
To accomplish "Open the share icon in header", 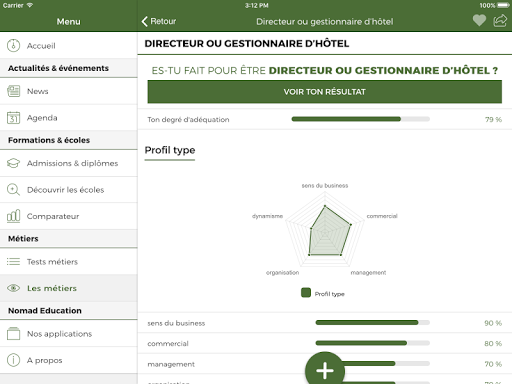I will [x=500, y=21].
